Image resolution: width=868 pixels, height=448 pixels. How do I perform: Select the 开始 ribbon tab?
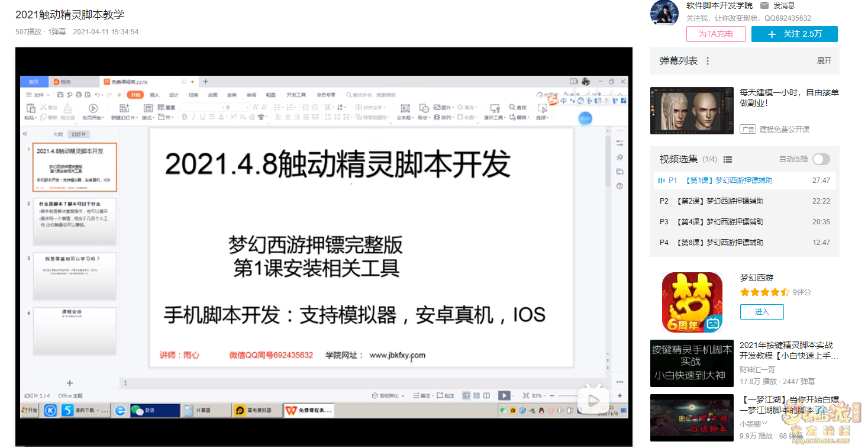(136, 95)
